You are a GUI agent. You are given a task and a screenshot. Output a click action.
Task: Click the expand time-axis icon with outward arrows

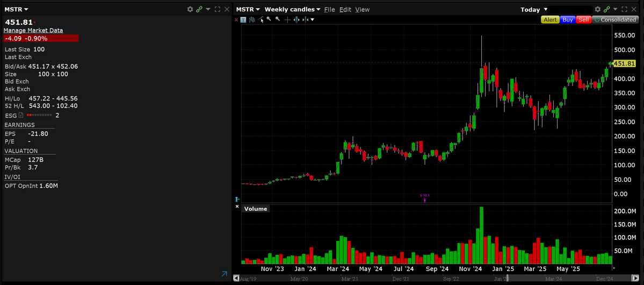point(296,20)
